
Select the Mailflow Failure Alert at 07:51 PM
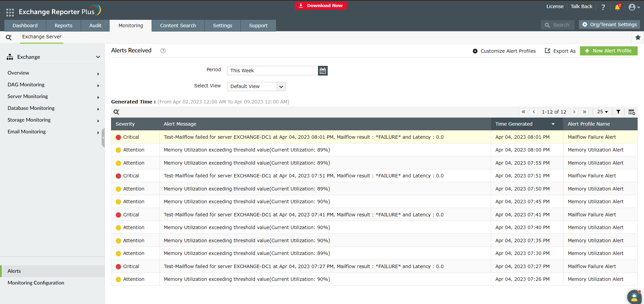point(592,176)
